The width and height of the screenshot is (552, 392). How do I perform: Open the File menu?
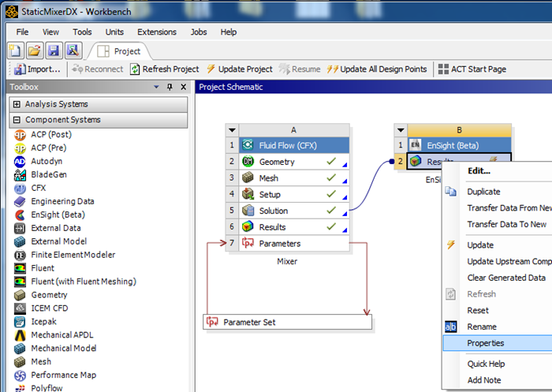pyautogui.click(x=22, y=32)
